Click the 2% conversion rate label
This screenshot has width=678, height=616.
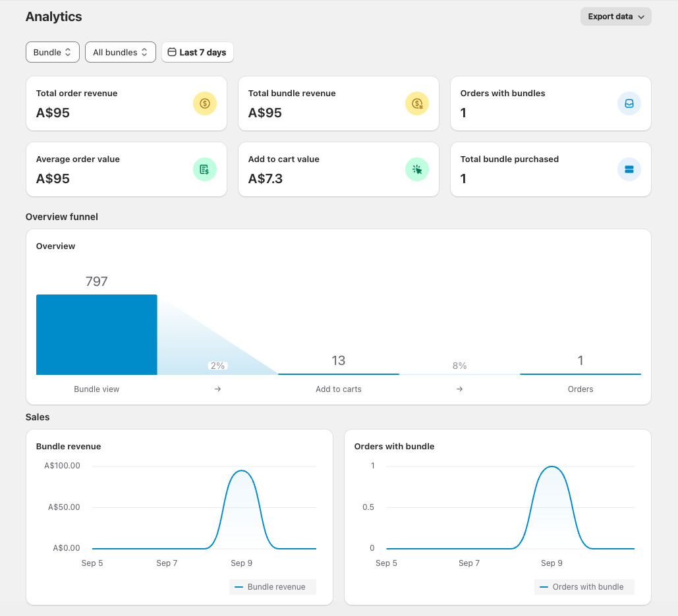pyautogui.click(x=217, y=366)
